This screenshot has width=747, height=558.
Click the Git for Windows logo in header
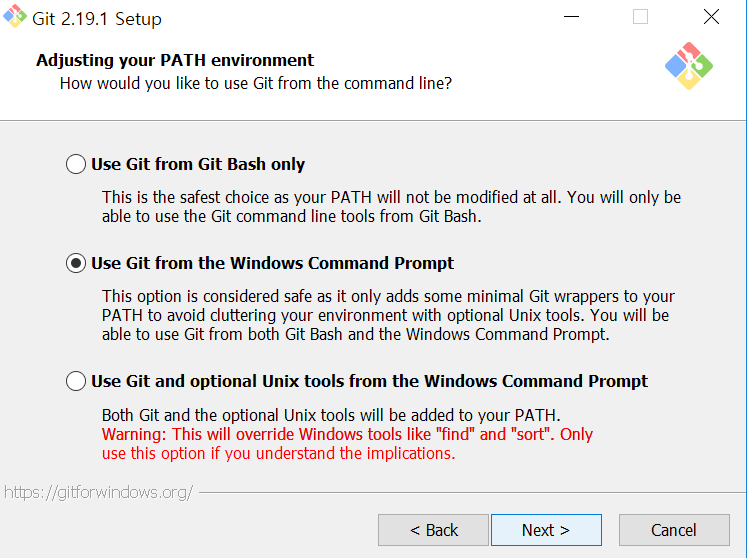(688, 66)
